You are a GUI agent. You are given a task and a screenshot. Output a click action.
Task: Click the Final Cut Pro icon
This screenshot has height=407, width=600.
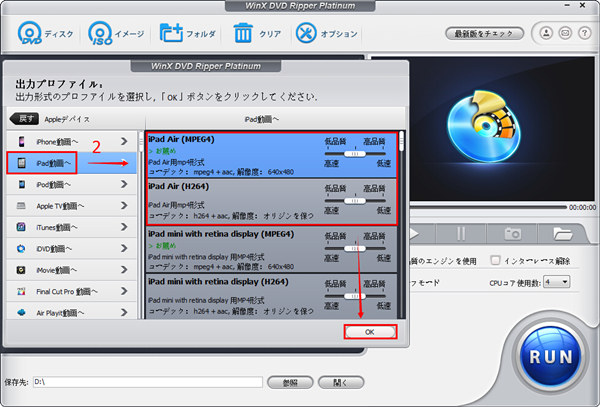[21, 291]
